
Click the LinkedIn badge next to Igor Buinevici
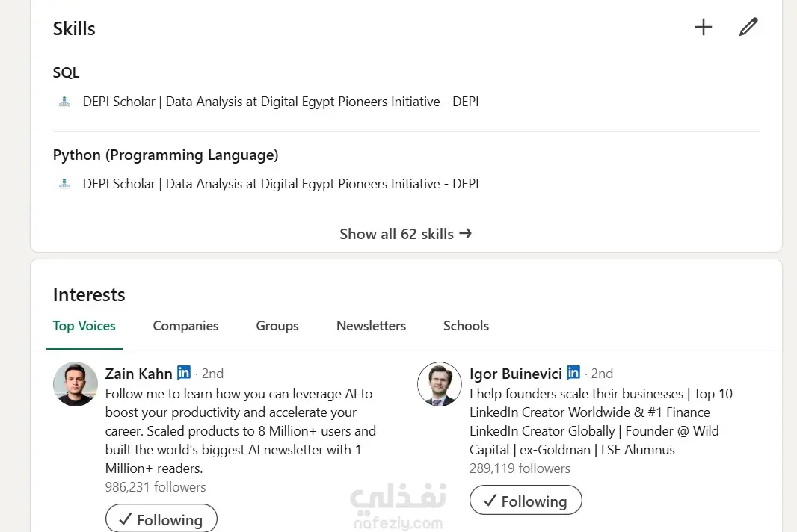coord(573,372)
